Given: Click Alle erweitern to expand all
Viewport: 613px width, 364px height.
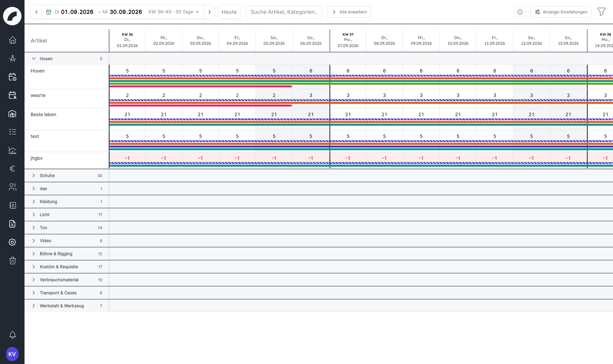Looking at the screenshot, I should [x=349, y=12].
